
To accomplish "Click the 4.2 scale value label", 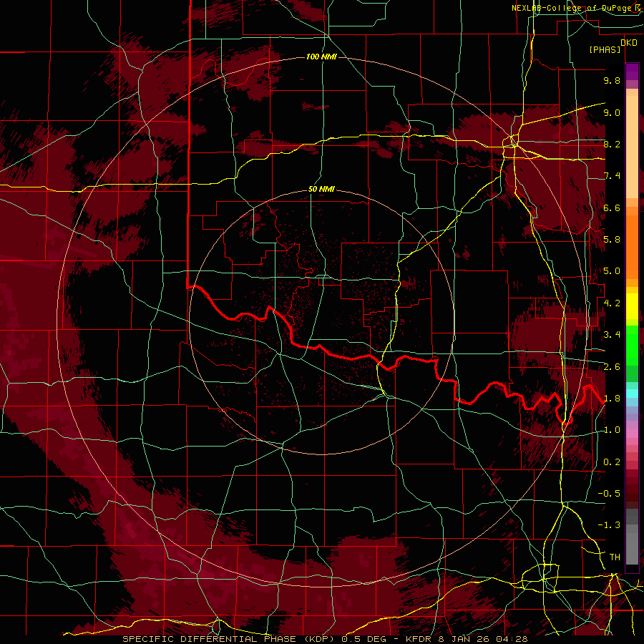I will (x=612, y=303).
